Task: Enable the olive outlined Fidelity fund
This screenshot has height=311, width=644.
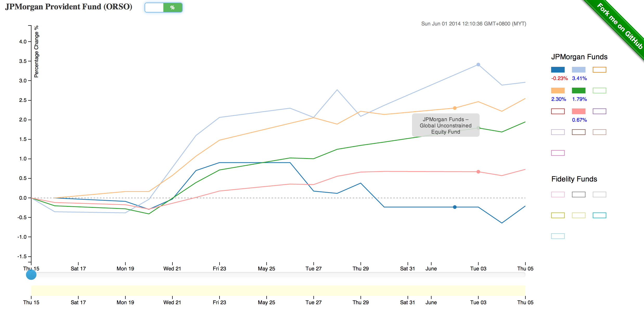Action: coord(558,215)
